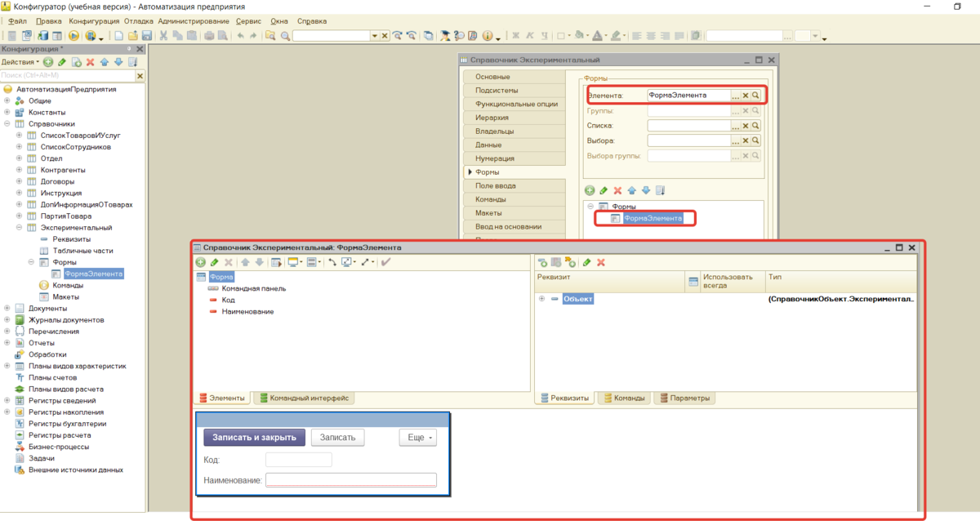Select Отдел catalog in tree
980x521 pixels.
(51, 158)
